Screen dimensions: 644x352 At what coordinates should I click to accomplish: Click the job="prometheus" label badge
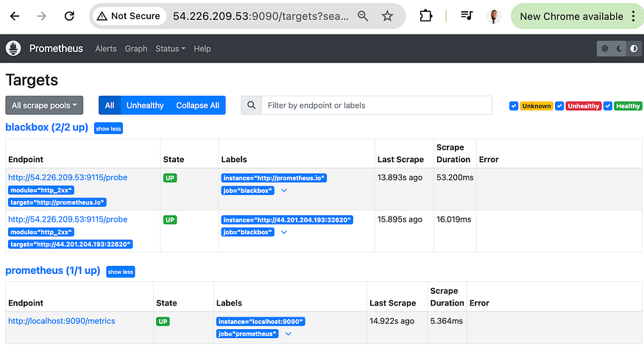tap(247, 334)
